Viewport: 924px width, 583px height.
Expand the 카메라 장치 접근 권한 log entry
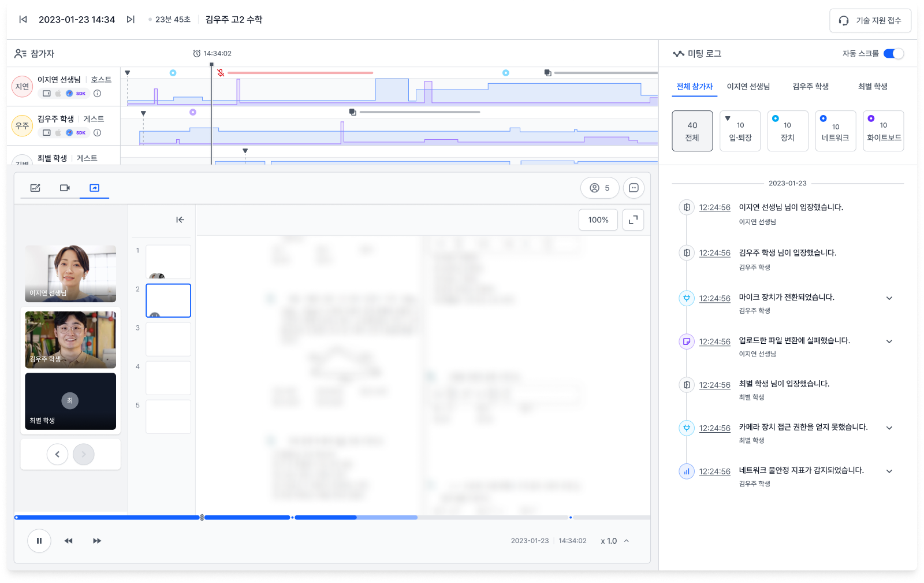click(x=889, y=428)
